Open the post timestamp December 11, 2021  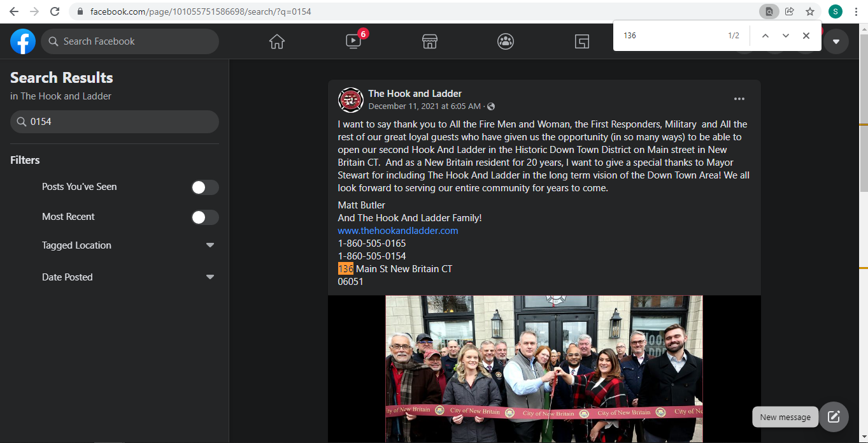424,106
